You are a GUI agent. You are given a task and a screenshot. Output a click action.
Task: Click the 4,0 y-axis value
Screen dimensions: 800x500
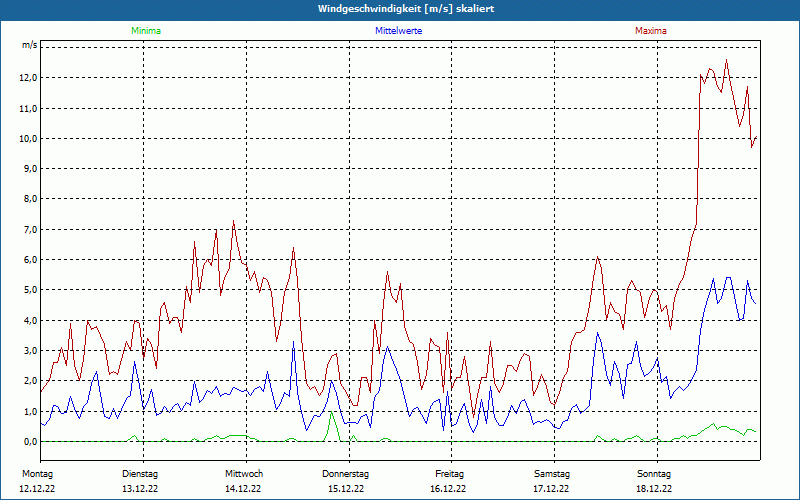pos(31,320)
